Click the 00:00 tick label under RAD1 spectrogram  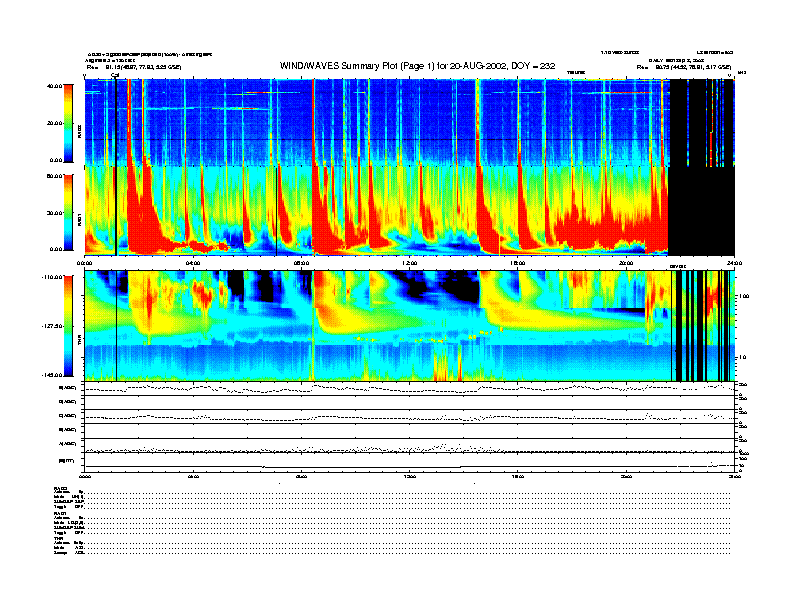click(84, 263)
